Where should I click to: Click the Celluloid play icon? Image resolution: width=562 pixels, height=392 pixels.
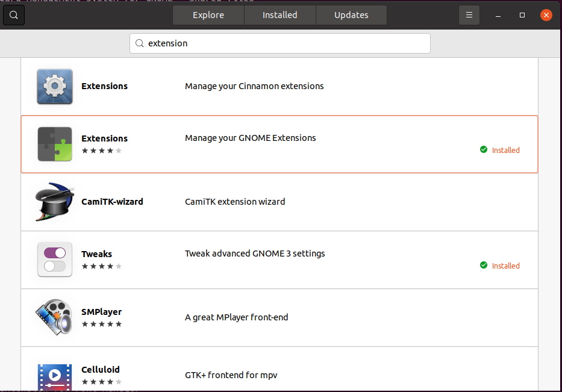(x=54, y=377)
